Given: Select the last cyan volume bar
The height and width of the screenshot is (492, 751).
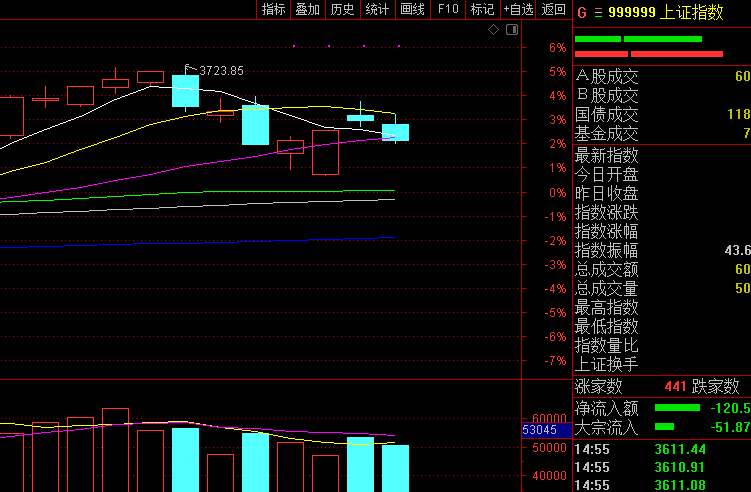Looking at the screenshot, I should pos(396,469).
